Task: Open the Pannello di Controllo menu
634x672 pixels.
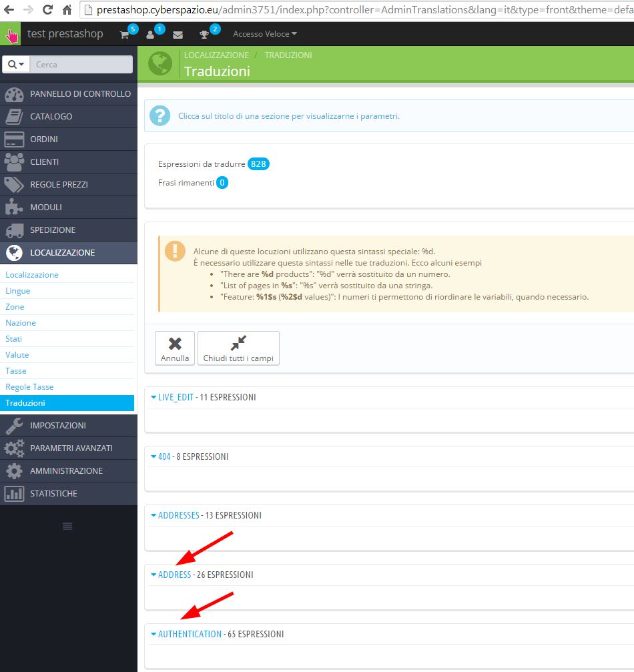Action: click(x=69, y=94)
